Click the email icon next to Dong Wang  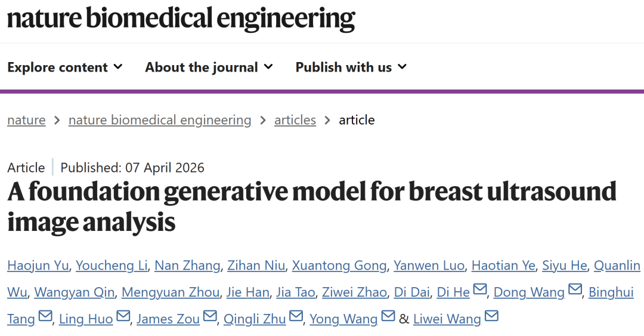click(x=575, y=291)
